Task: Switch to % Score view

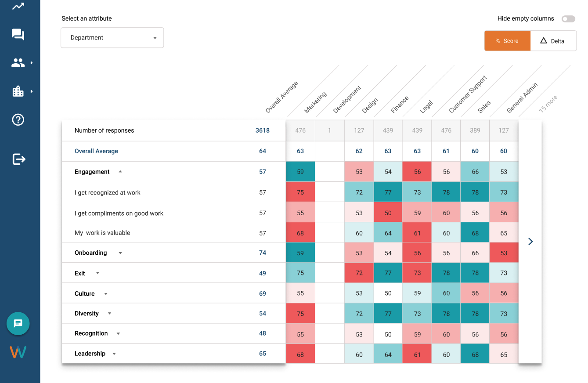Action: pyautogui.click(x=507, y=41)
